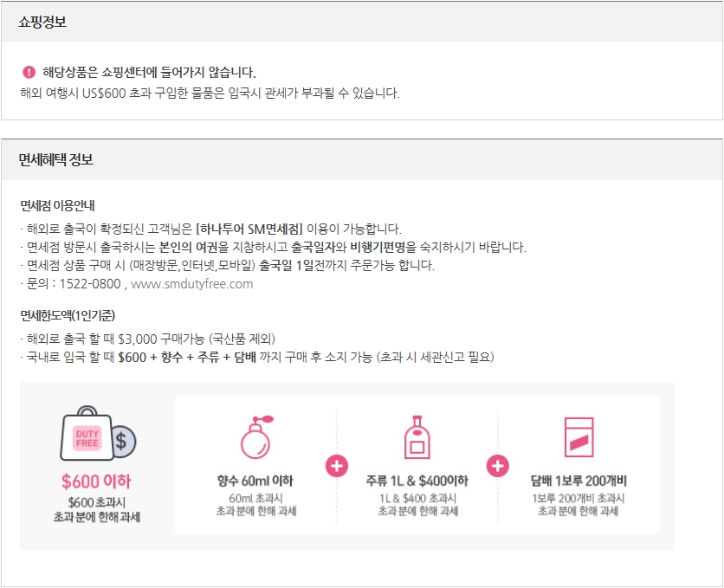Click the red exclamation warning icon
The width and height of the screenshot is (724, 588).
[29, 72]
